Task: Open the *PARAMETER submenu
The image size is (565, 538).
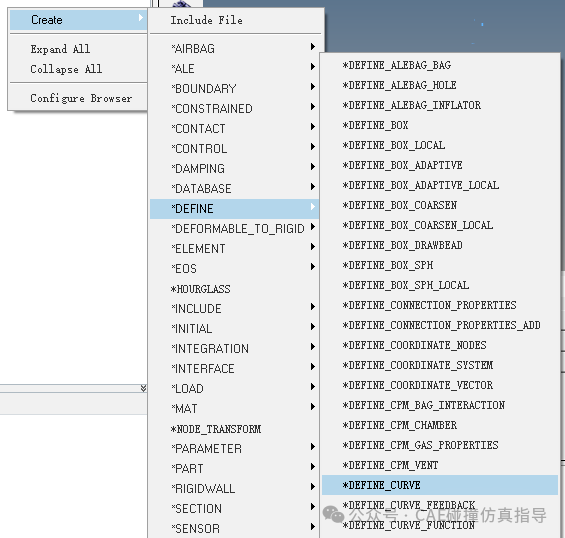Action: point(235,449)
